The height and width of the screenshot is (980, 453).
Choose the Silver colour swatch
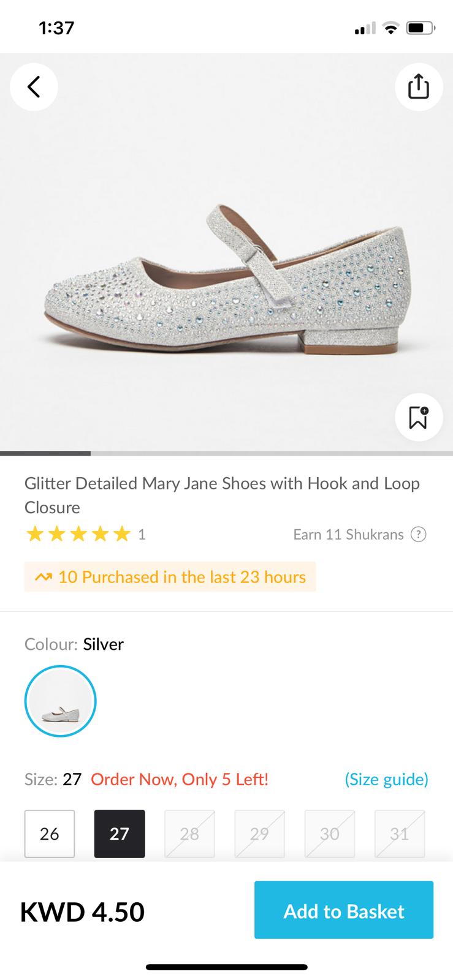coord(61,701)
